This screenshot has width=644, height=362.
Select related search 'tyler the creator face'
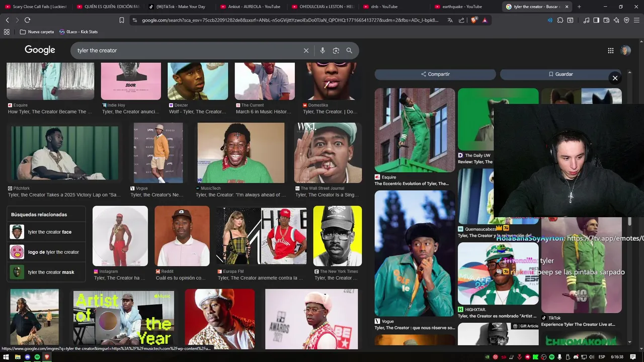click(x=47, y=232)
